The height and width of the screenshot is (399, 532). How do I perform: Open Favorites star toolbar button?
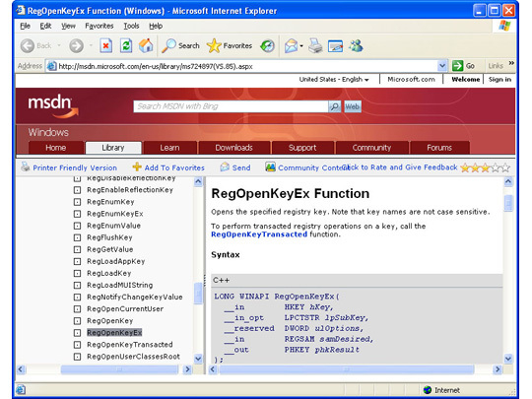(x=230, y=45)
